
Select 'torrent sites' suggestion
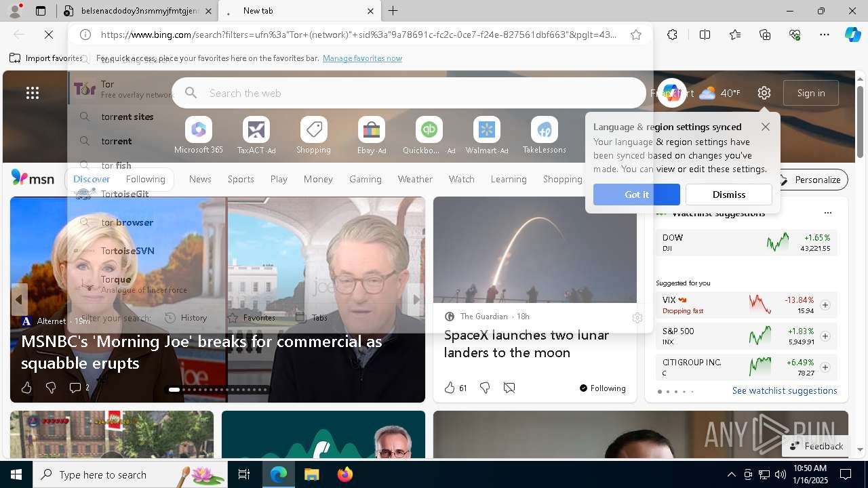(359, 117)
